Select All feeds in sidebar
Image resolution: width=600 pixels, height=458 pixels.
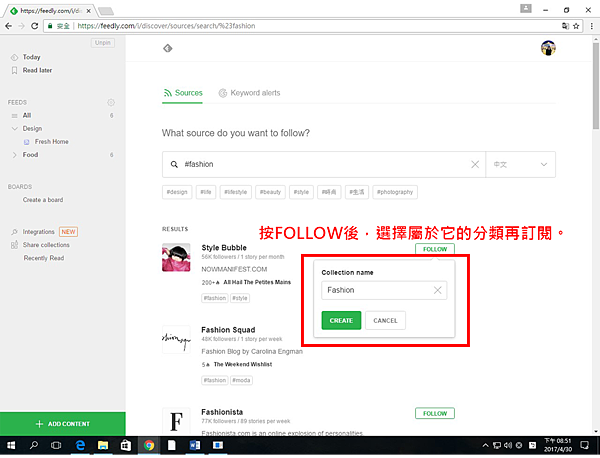click(27, 116)
